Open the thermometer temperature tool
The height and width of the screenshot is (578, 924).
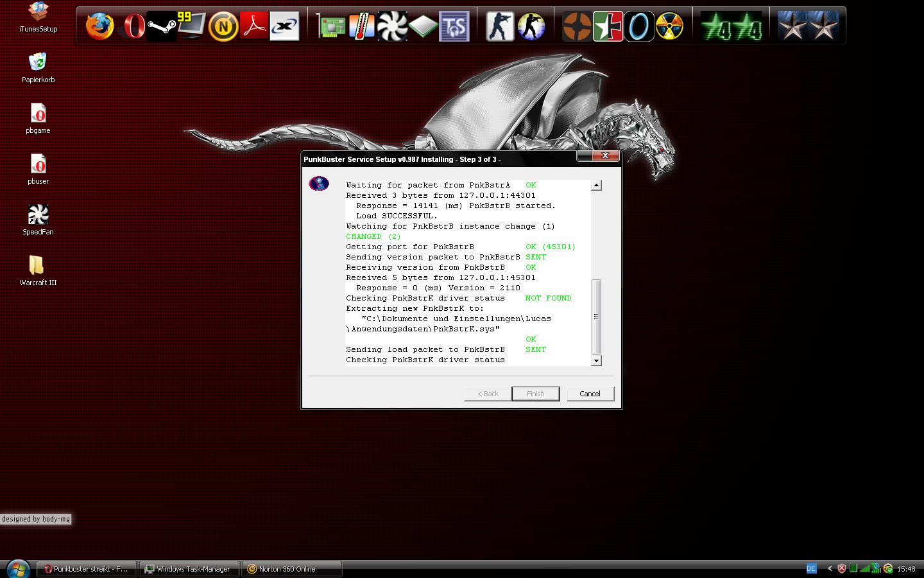tap(362, 26)
